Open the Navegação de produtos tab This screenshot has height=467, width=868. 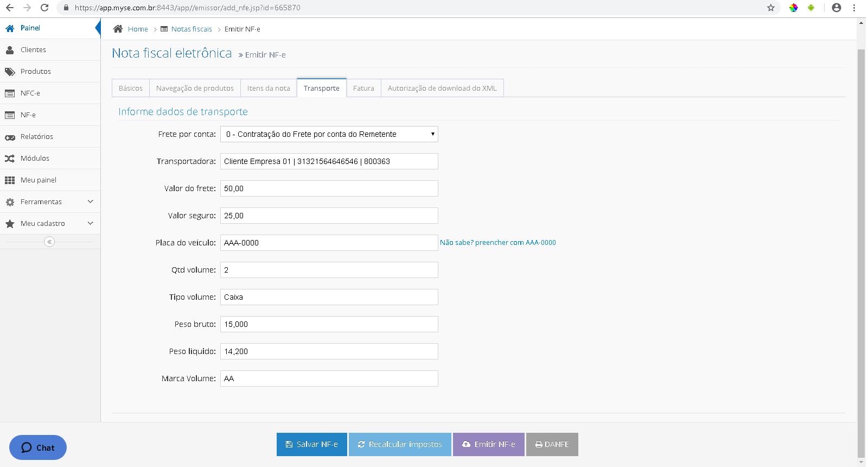(x=195, y=88)
